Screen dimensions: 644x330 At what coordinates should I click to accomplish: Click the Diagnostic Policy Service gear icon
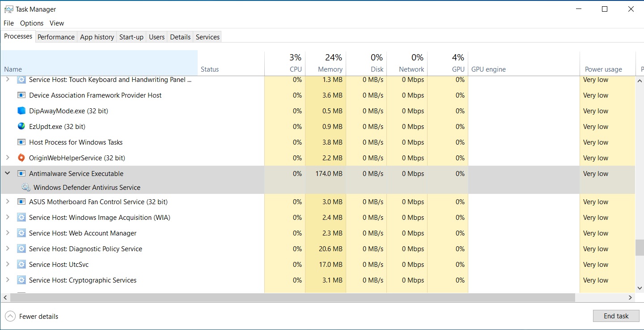pyautogui.click(x=21, y=249)
